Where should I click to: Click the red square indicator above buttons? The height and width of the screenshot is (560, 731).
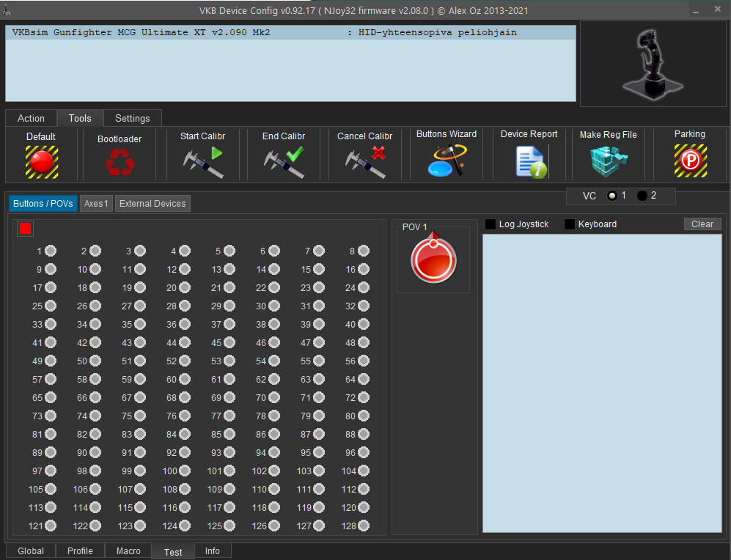click(x=25, y=228)
